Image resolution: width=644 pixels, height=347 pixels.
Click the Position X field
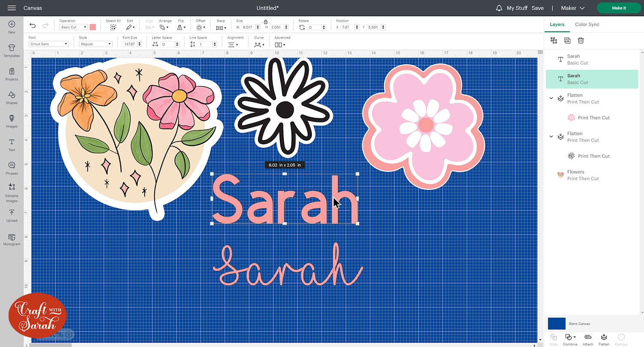[x=346, y=27]
